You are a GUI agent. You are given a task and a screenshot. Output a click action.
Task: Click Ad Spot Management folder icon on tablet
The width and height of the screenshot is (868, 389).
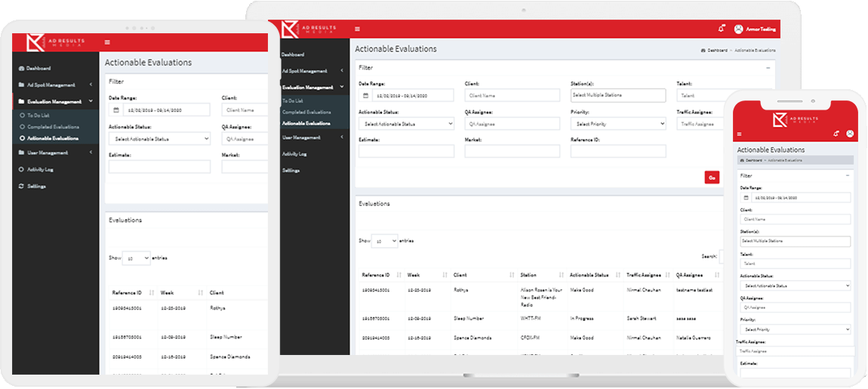click(x=21, y=85)
